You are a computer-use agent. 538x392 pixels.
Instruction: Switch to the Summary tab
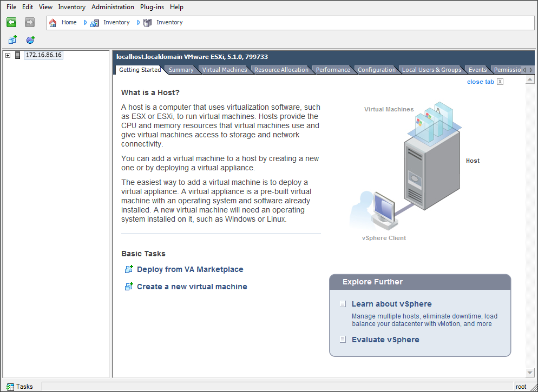[x=181, y=70]
